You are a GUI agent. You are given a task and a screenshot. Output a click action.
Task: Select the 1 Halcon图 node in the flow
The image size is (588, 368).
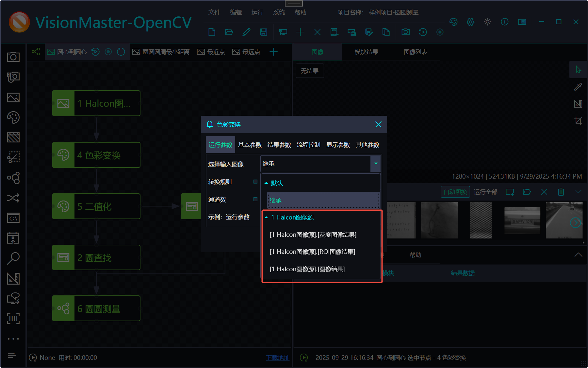click(96, 103)
